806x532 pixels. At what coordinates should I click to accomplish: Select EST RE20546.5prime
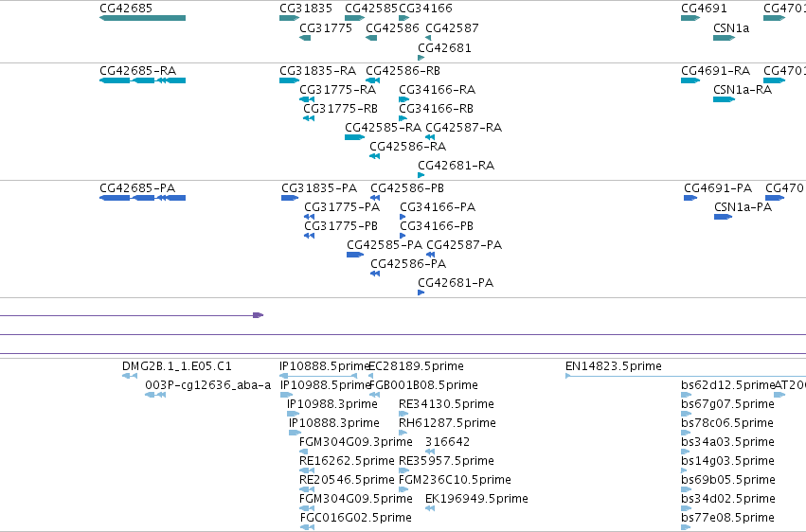306,490
